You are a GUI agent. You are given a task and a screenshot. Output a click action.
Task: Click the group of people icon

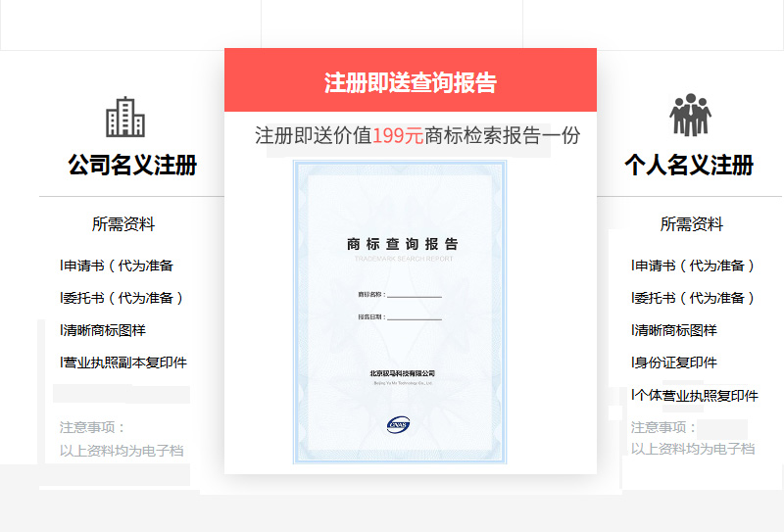click(x=690, y=116)
